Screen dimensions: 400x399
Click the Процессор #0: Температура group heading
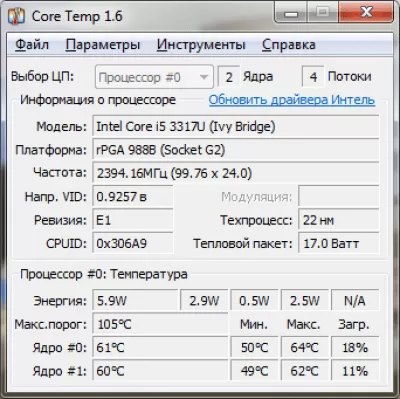tap(104, 274)
